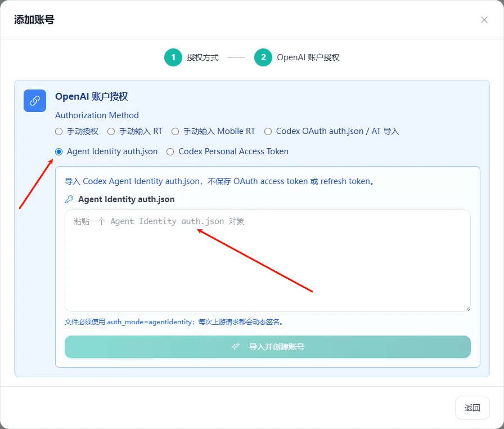Close the 添加账号 dialog with the X
504x429 pixels.
tap(484, 20)
